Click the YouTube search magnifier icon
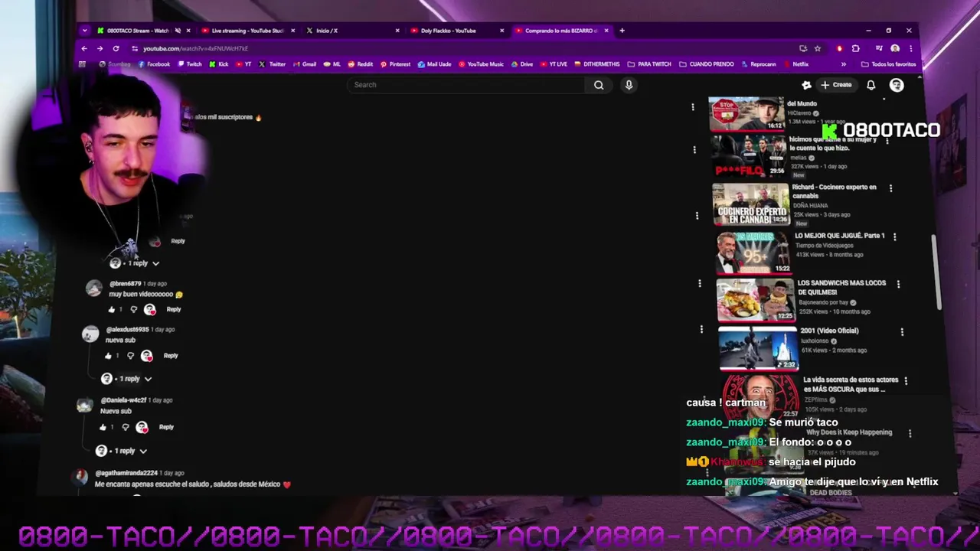This screenshot has height=551, width=980. pos(599,85)
